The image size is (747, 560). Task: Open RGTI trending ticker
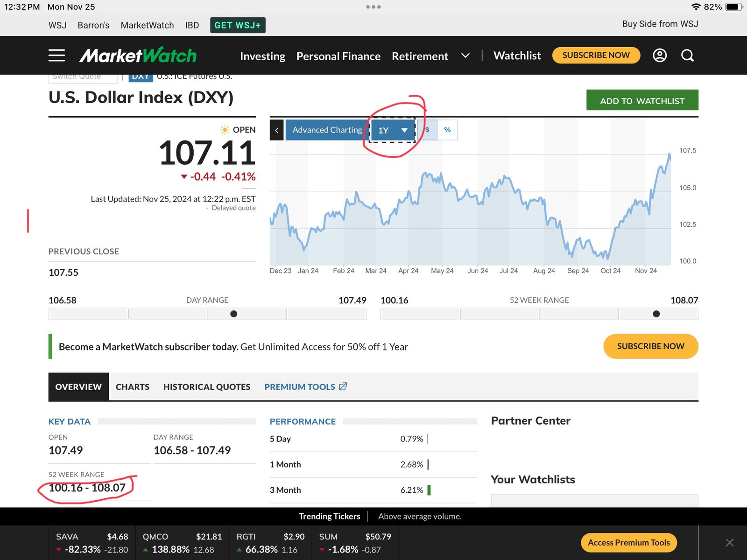pyautogui.click(x=270, y=543)
